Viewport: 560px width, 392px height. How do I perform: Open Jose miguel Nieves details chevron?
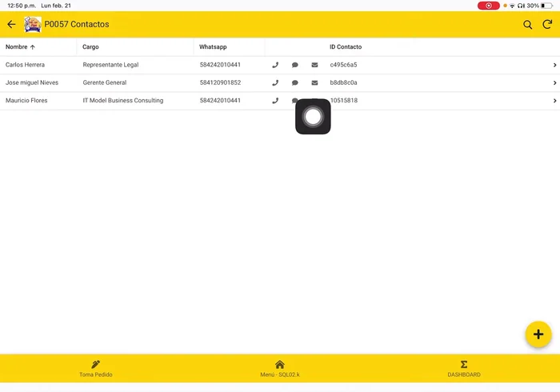pyautogui.click(x=554, y=83)
